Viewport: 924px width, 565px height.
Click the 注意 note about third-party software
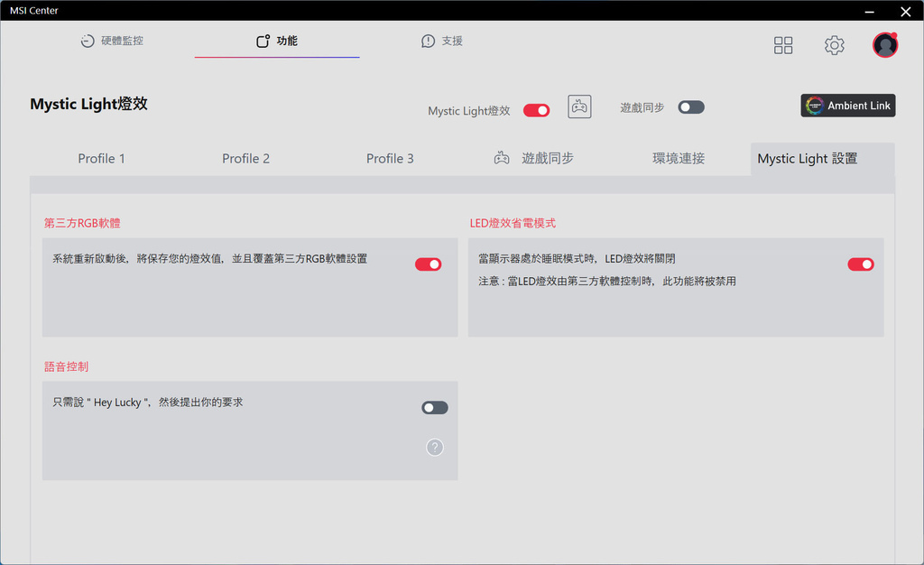607,281
